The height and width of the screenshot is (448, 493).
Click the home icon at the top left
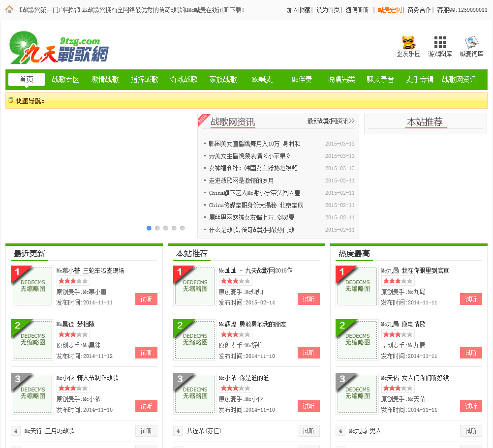click(x=9, y=10)
